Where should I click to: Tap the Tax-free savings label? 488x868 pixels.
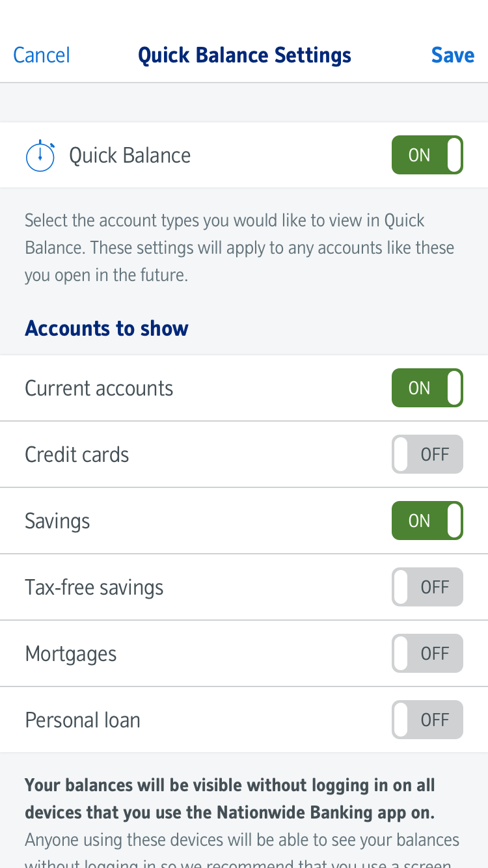(x=94, y=588)
